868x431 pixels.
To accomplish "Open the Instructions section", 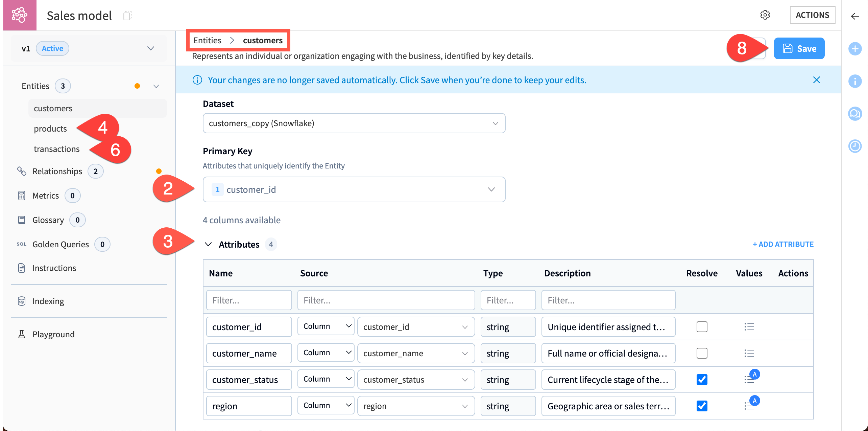I will (x=54, y=268).
